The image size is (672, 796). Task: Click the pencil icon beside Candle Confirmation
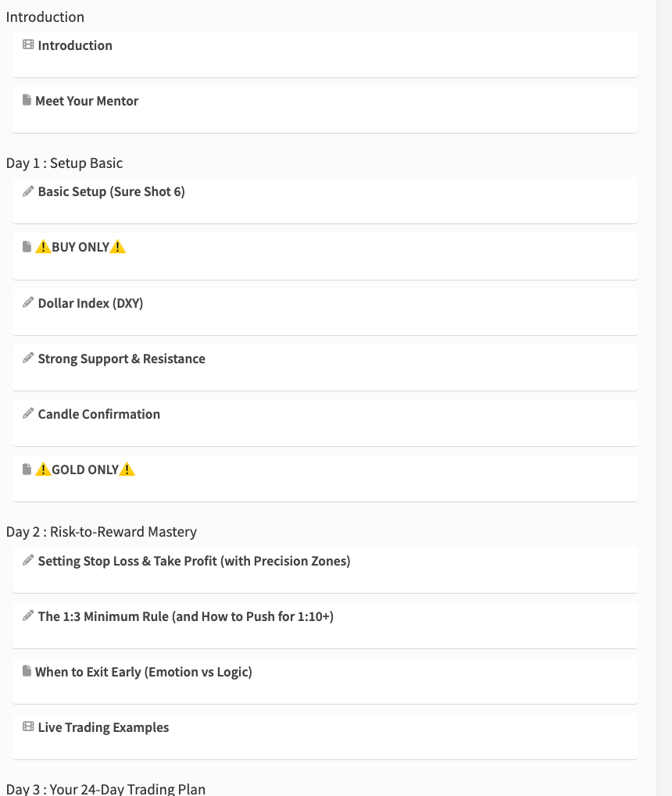click(x=28, y=414)
